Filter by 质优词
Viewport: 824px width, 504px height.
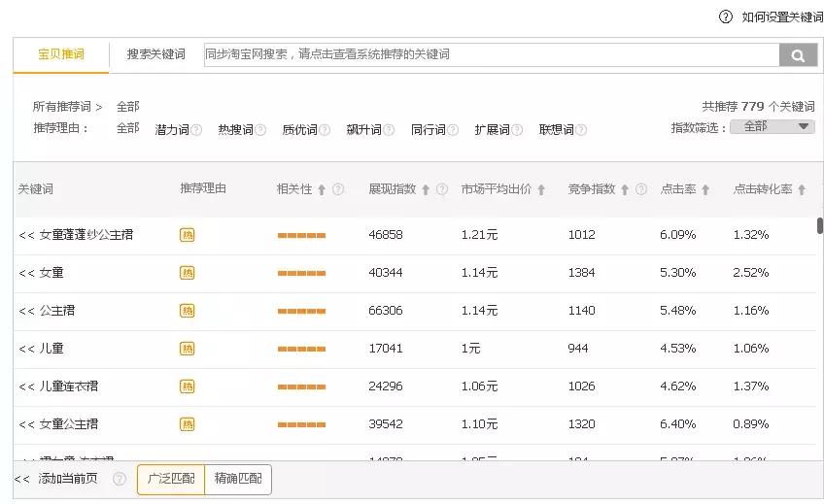tap(300, 130)
